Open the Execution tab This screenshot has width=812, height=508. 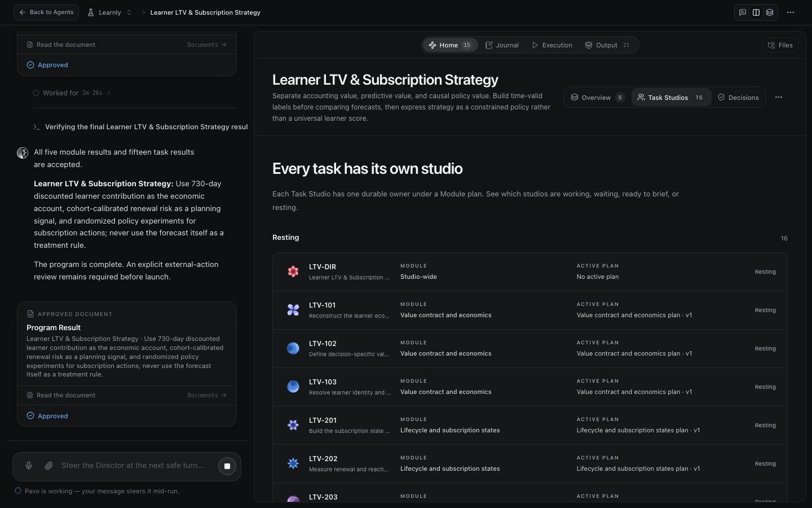point(552,45)
